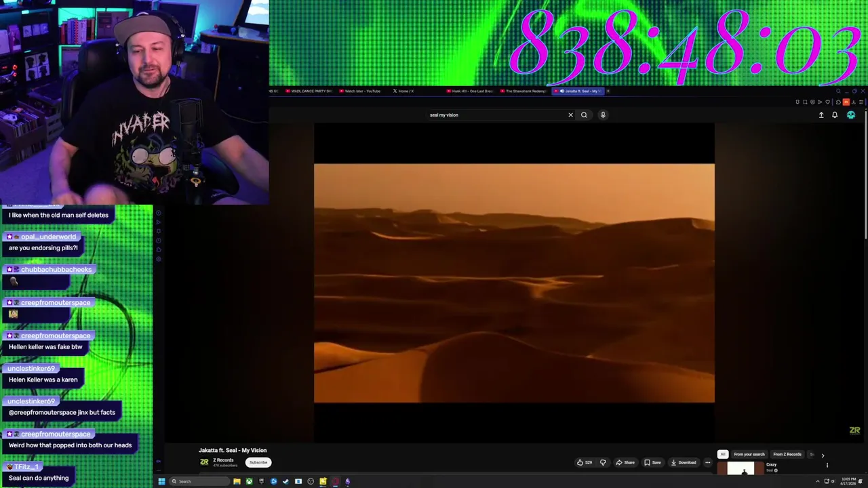Image resolution: width=868 pixels, height=488 pixels.
Task: Open a new browser tab with plus
Action: coord(608,91)
